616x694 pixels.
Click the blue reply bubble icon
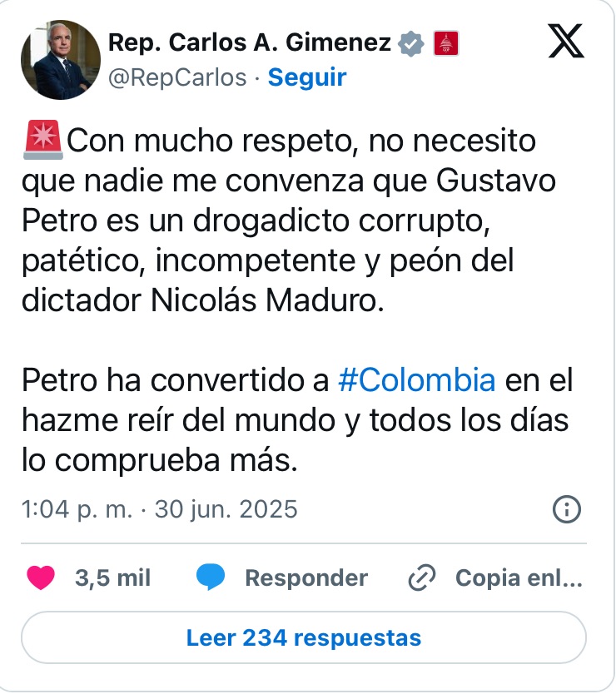tap(211, 578)
